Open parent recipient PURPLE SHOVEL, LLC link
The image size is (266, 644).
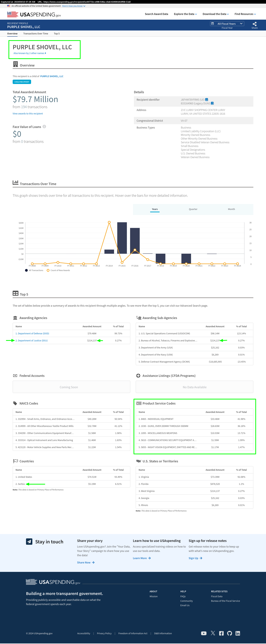pos(52,76)
